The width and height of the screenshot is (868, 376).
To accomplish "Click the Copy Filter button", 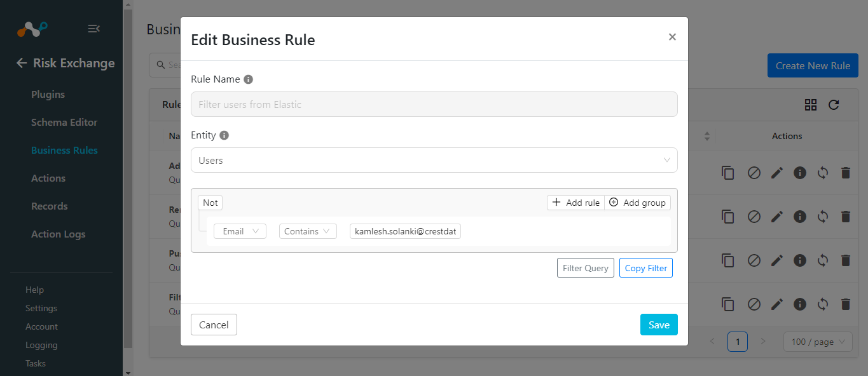I will point(646,268).
